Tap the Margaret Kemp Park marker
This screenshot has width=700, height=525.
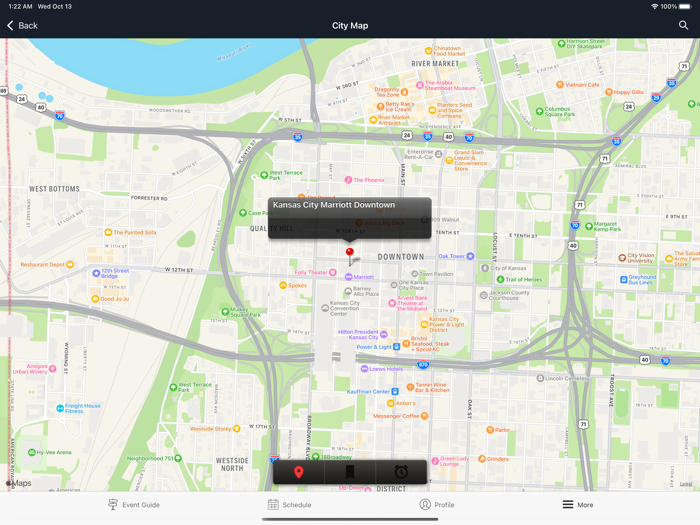point(589,226)
